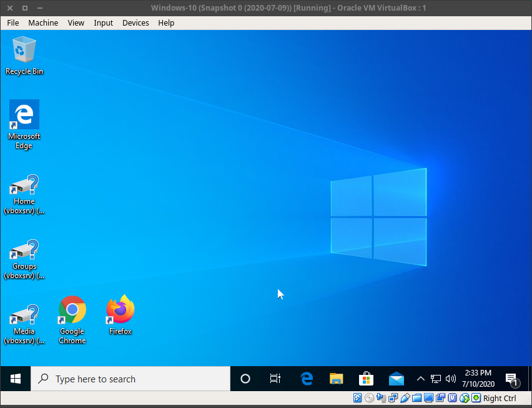Click the Cortana circle icon
The width and height of the screenshot is (532, 408).
[245, 379]
